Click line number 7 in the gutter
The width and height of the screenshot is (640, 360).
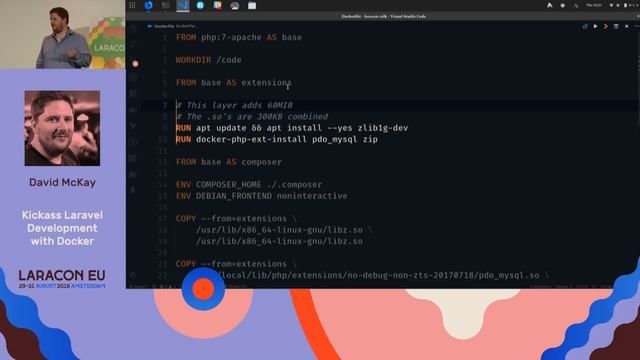(164, 105)
